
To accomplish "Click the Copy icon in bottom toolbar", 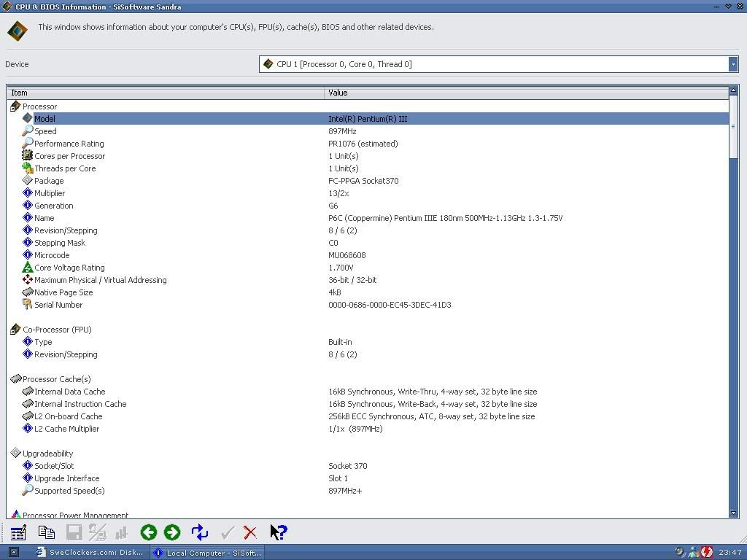I will [x=47, y=533].
